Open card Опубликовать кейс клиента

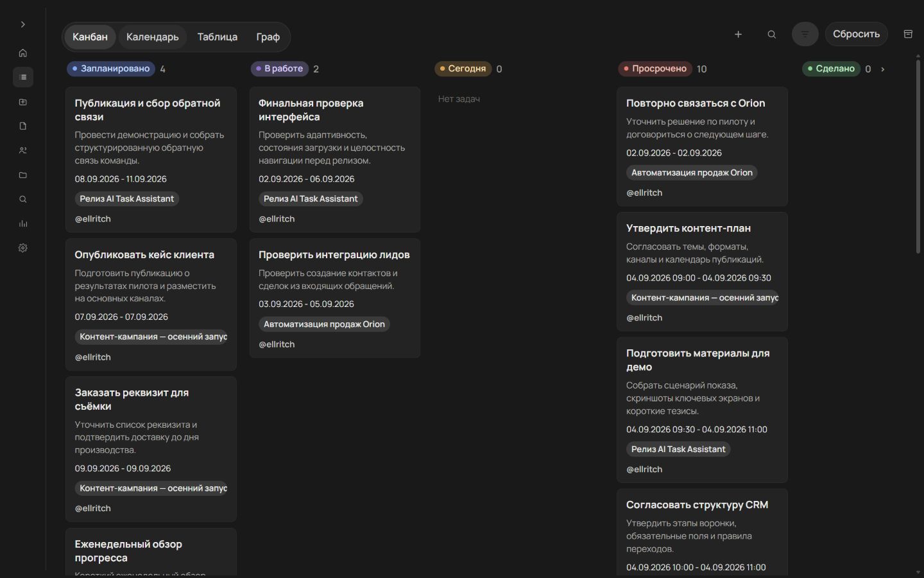(x=151, y=304)
